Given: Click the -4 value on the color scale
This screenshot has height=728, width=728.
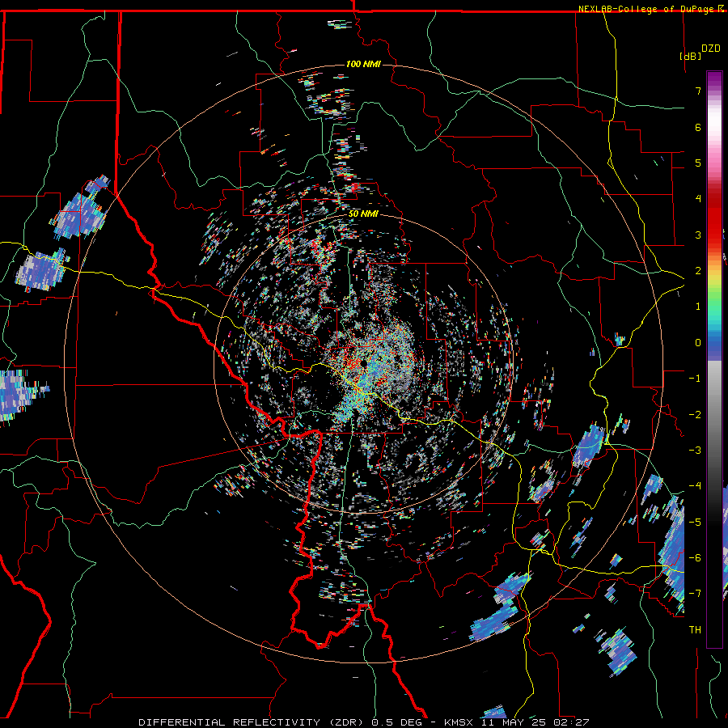Looking at the screenshot, I should click(x=695, y=486).
